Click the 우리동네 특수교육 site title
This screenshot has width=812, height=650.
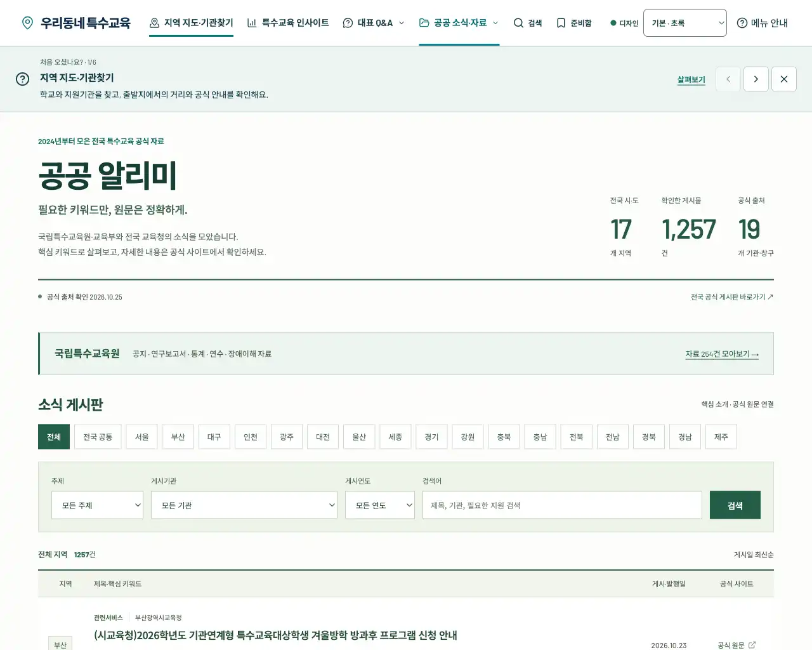(x=86, y=23)
